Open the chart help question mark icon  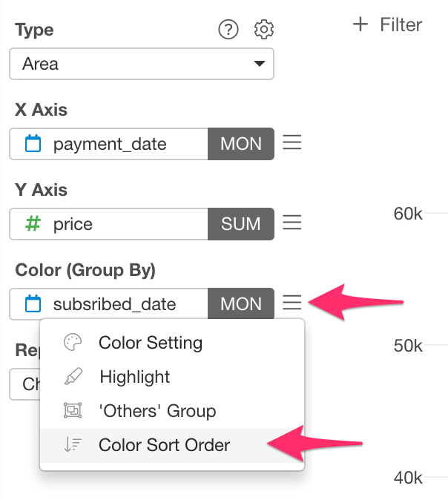coord(228,30)
